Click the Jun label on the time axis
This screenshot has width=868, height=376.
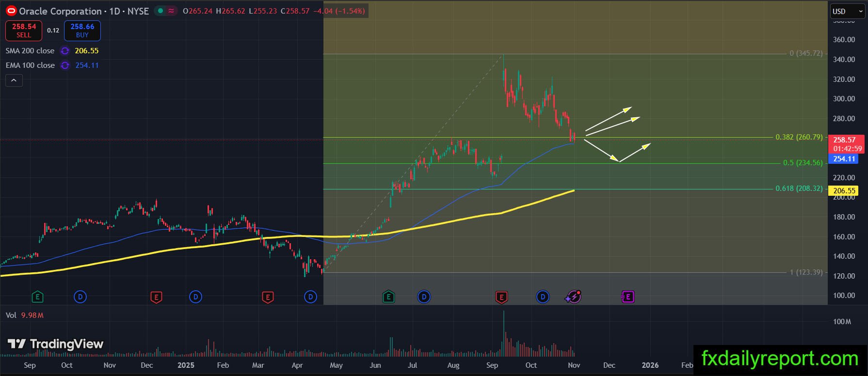point(375,365)
